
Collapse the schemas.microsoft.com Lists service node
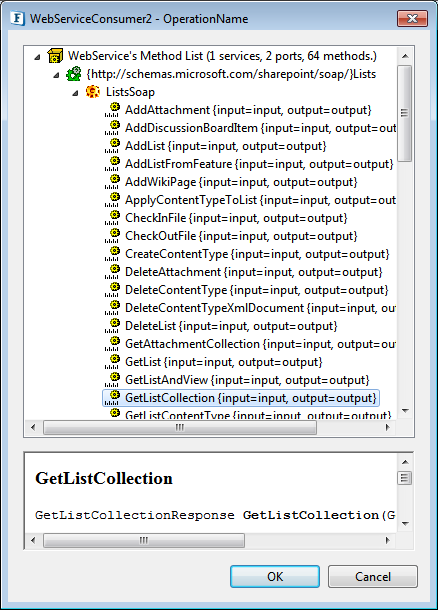pyautogui.click(x=56, y=75)
